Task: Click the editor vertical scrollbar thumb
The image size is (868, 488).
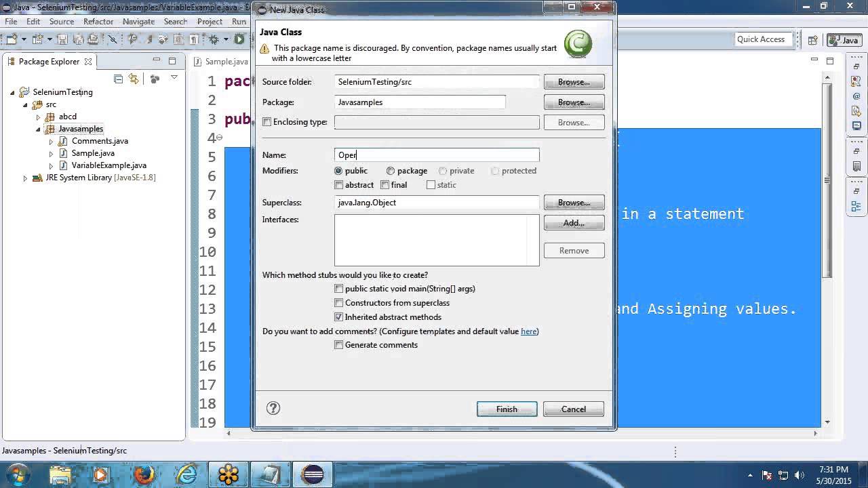Action: [827, 180]
